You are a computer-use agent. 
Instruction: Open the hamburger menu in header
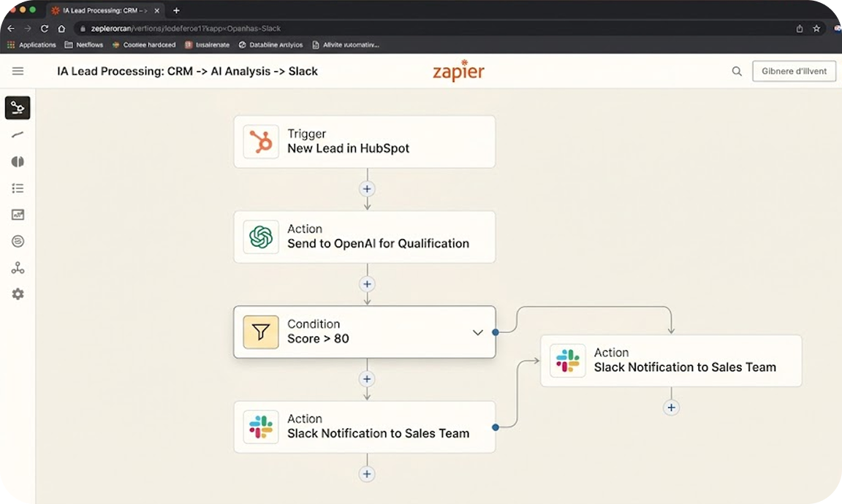point(18,71)
